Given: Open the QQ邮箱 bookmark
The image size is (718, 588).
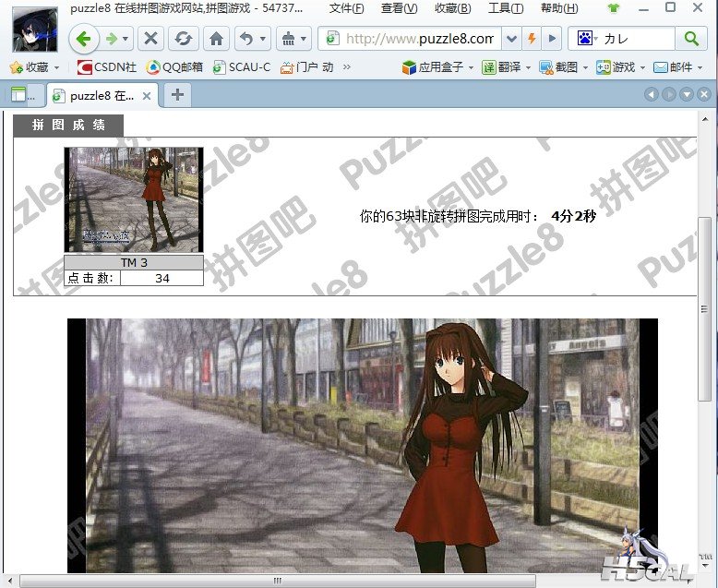Looking at the screenshot, I should tap(175, 67).
